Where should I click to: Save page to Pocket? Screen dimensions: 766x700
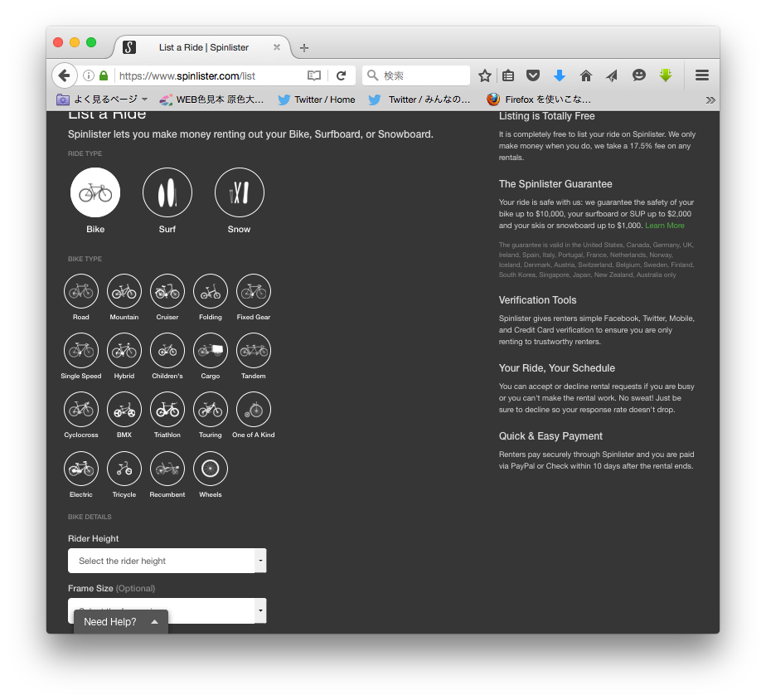pos(533,75)
